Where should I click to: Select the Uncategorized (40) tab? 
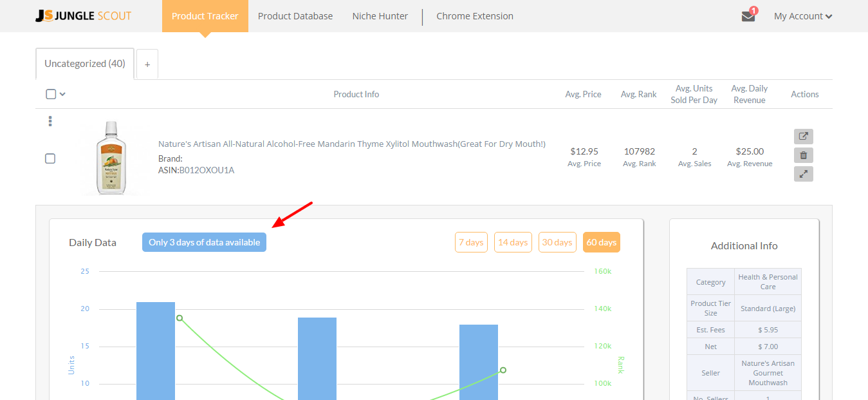pos(85,64)
